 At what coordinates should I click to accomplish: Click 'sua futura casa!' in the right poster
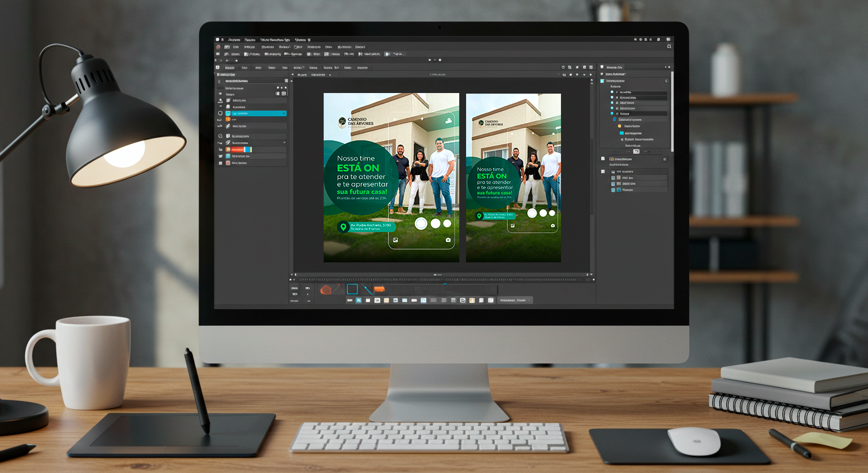(x=494, y=193)
